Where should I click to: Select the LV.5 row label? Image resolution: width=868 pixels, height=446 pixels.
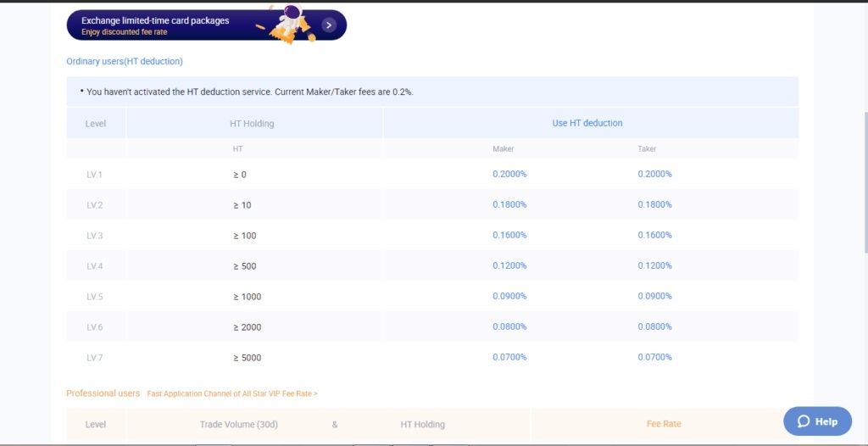click(x=95, y=297)
